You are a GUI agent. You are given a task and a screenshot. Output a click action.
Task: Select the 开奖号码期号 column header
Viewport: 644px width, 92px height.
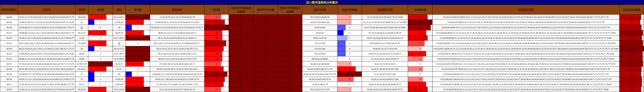(9, 10)
